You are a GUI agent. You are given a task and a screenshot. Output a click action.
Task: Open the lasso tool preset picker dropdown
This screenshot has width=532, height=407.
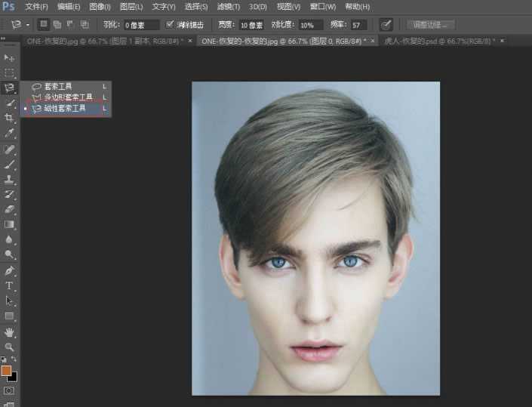[29, 25]
